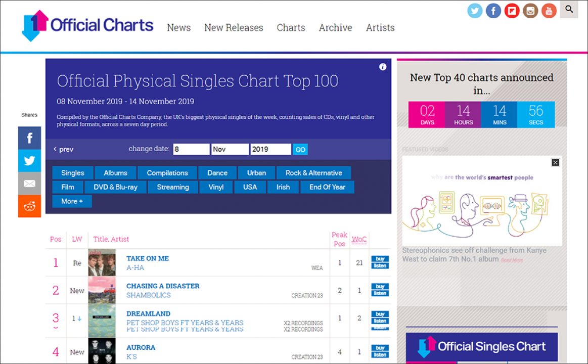
Task: Show chart info via the i icon
Action: [383, 67]
